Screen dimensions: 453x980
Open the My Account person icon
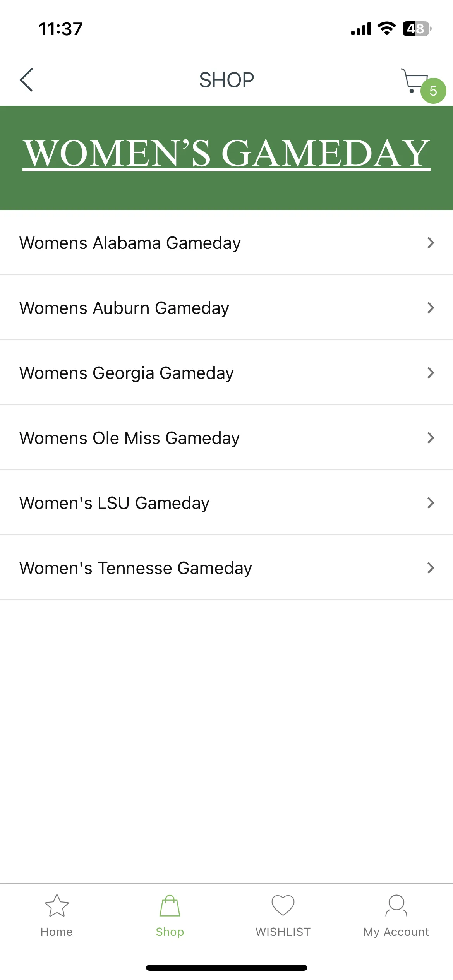(396, 906)
